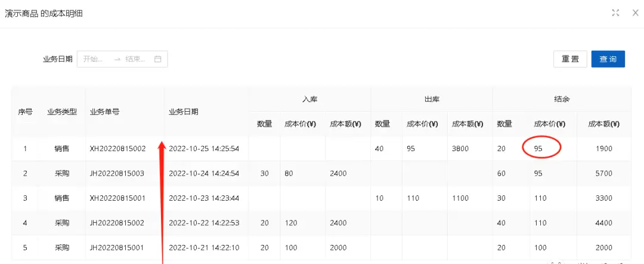
Task: Click inbound cost price 80
Action: pyautogui.click(x=289, y=174)
